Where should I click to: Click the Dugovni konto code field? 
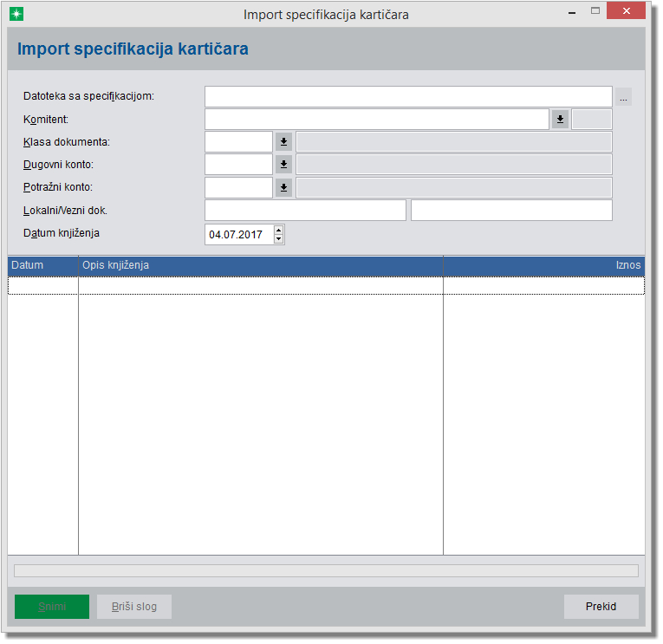tap(238, 165)
